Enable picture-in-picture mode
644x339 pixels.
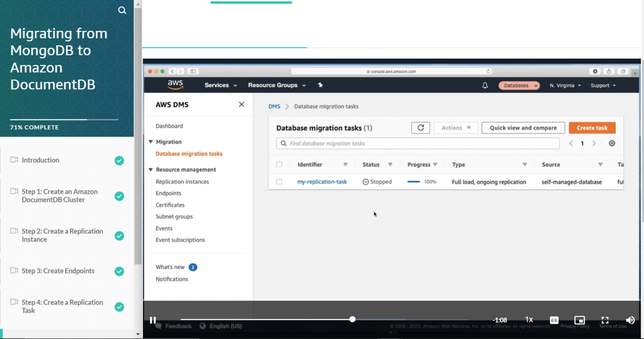click(580, 320)
